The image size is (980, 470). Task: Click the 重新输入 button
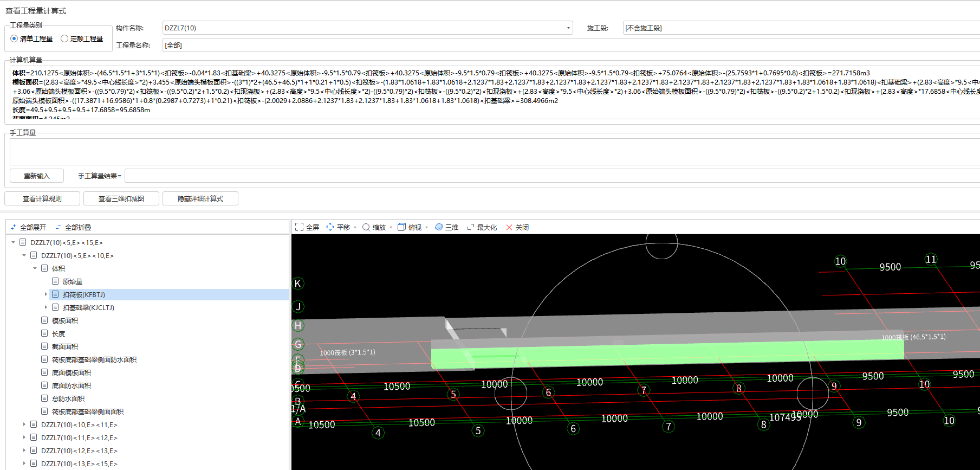[x=37, y=176]
